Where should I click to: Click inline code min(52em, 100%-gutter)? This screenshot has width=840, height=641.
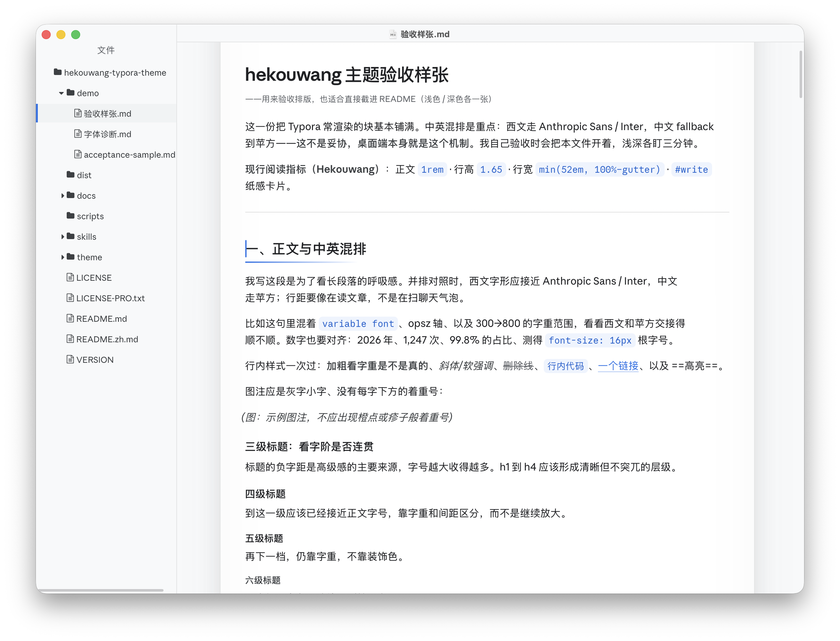tap(600, 170)
